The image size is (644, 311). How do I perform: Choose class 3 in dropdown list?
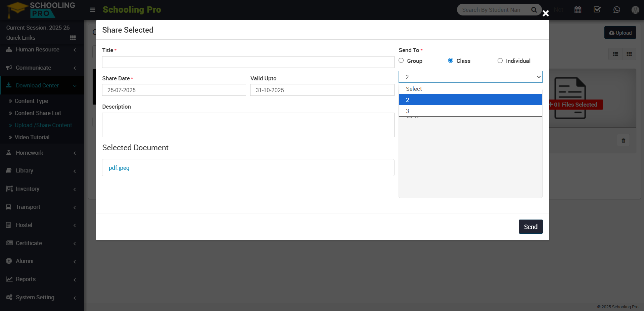coord(470,111)
